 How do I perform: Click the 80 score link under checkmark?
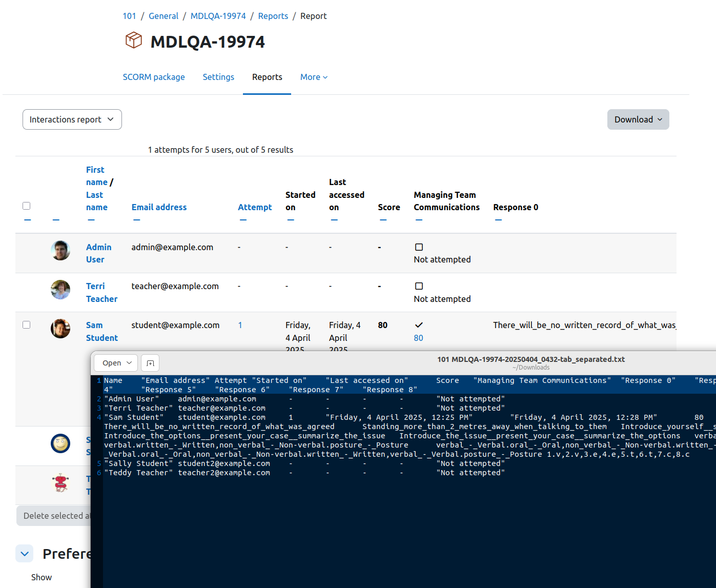click(x=419, y=338)
